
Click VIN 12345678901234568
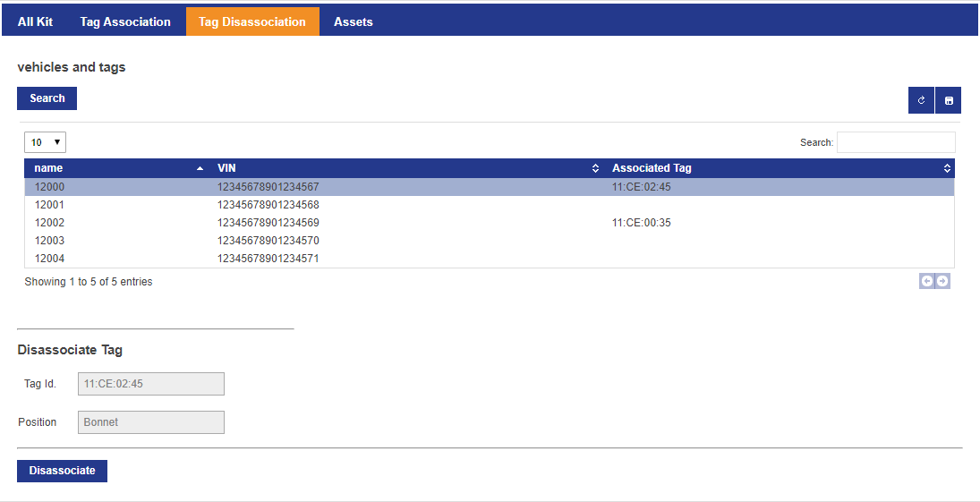[x=268, y=204]
